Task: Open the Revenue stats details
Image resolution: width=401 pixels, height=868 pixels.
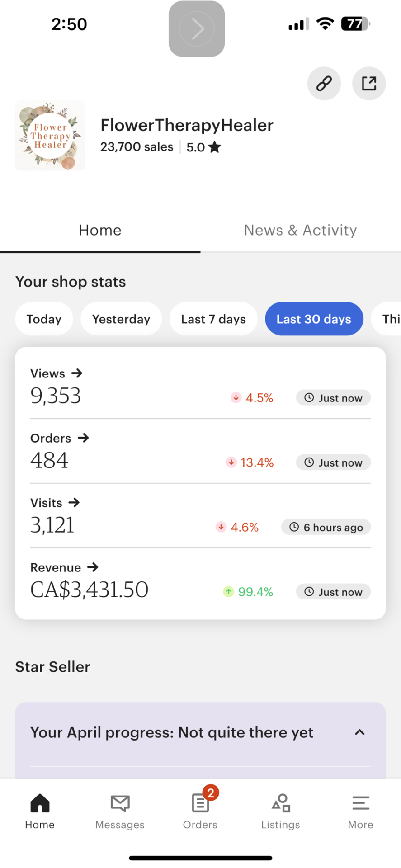Action: click(64, 567)
